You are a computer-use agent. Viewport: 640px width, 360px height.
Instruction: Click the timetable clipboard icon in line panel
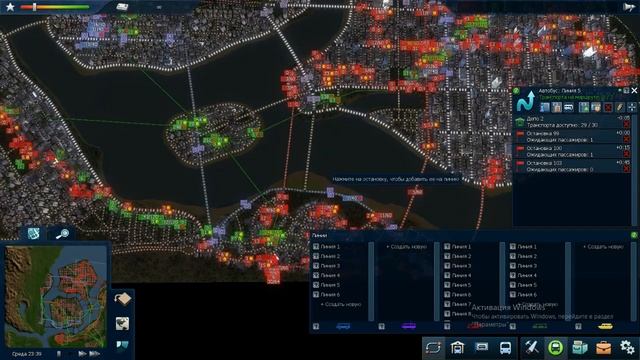[x=557, y=107]
